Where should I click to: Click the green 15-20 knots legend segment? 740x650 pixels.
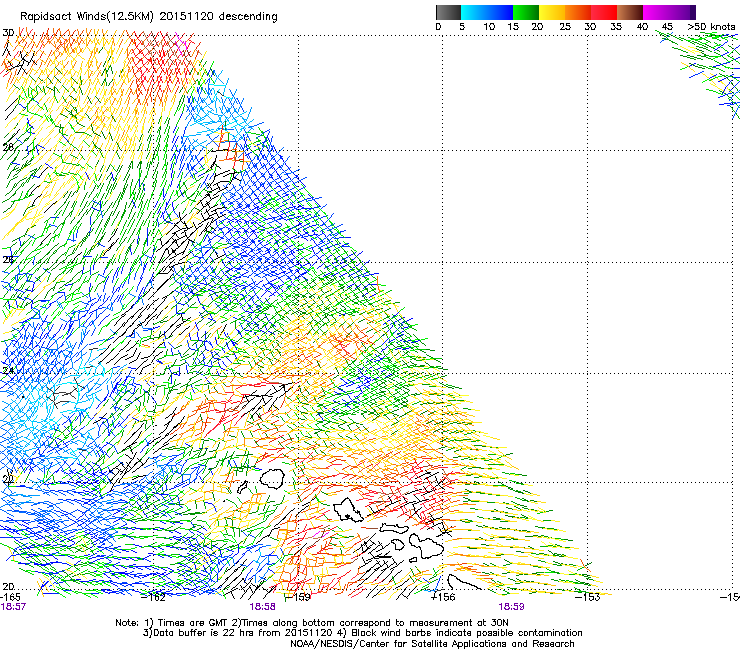point(526,12)
